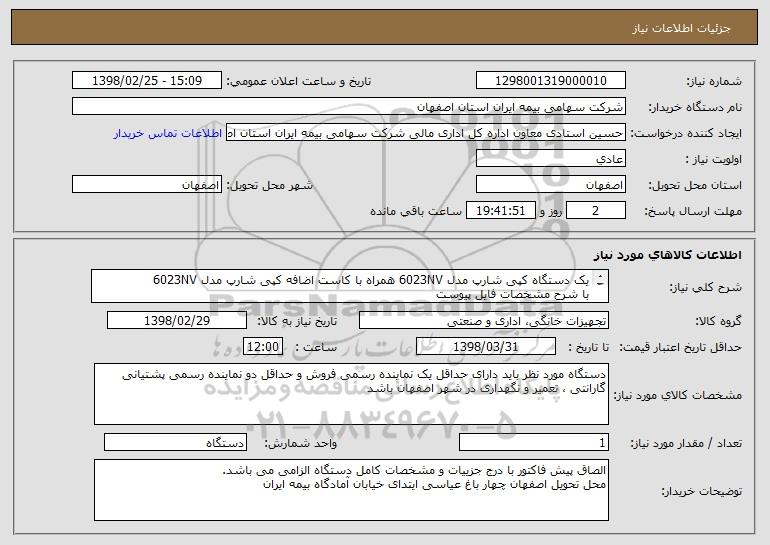The image size is (770, 545).
Task: Click the label مشخصات کالای مورد نیاز
Action: 678,395
